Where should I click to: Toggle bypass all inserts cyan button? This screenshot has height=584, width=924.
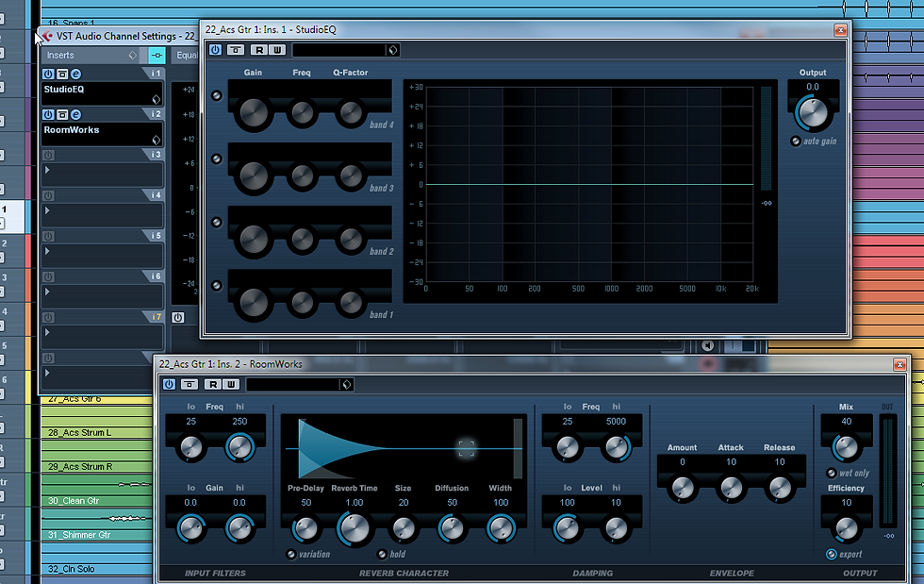(x=157, y=56)
